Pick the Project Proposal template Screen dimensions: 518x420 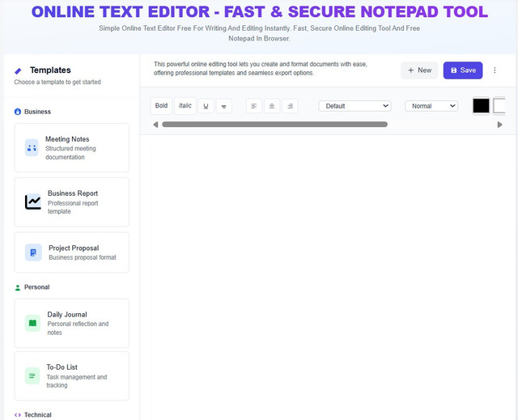(x=72, y=252)
